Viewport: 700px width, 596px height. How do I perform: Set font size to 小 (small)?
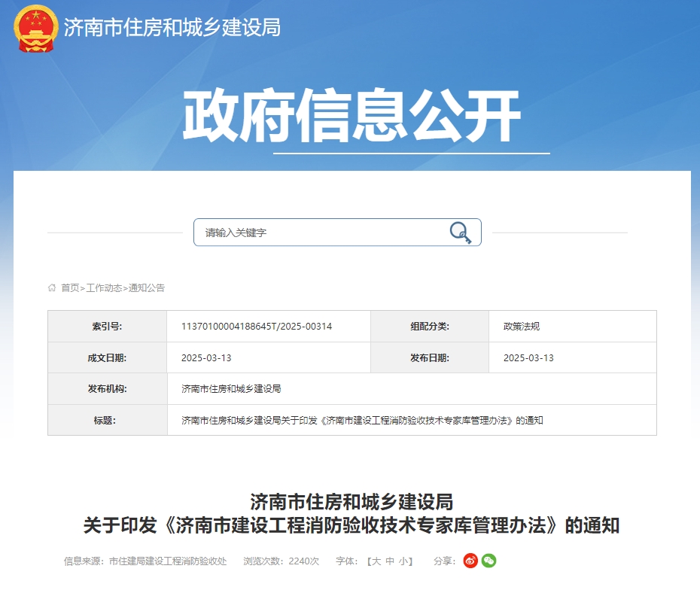click(x=403, y=561)
